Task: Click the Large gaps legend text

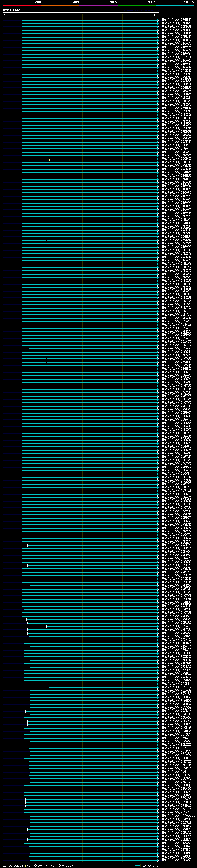Action: [38, 866]
